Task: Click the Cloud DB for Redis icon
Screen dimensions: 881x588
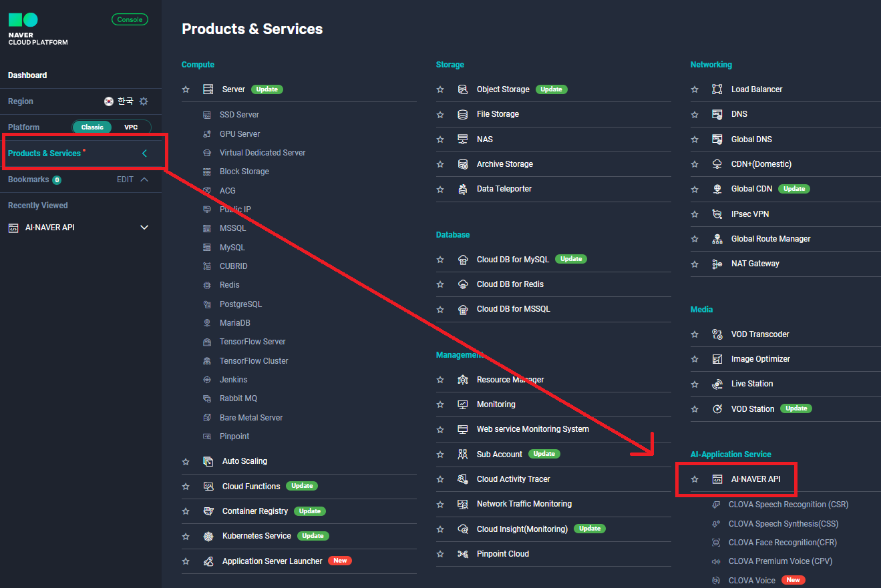Action: tap(462, 284)
